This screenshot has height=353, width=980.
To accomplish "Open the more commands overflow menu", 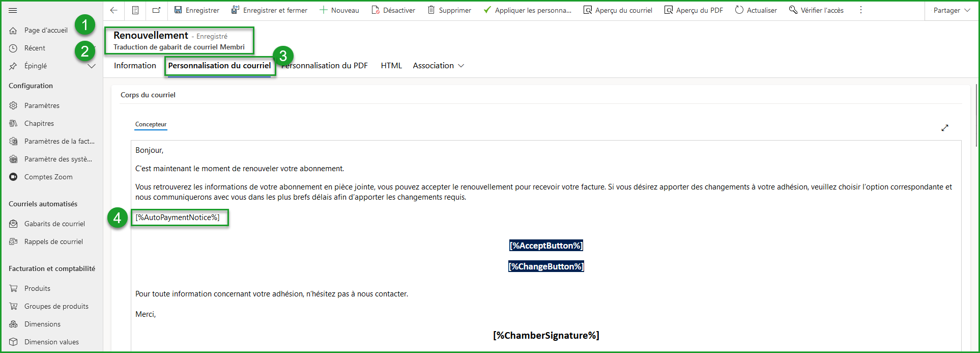I will click(861, 10).
